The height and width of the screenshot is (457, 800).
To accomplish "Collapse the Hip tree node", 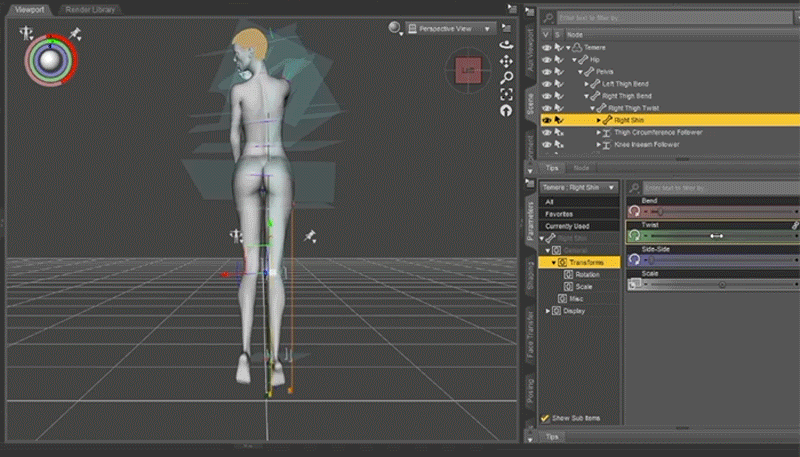I will pyautogui.click(x=574, y=60).
